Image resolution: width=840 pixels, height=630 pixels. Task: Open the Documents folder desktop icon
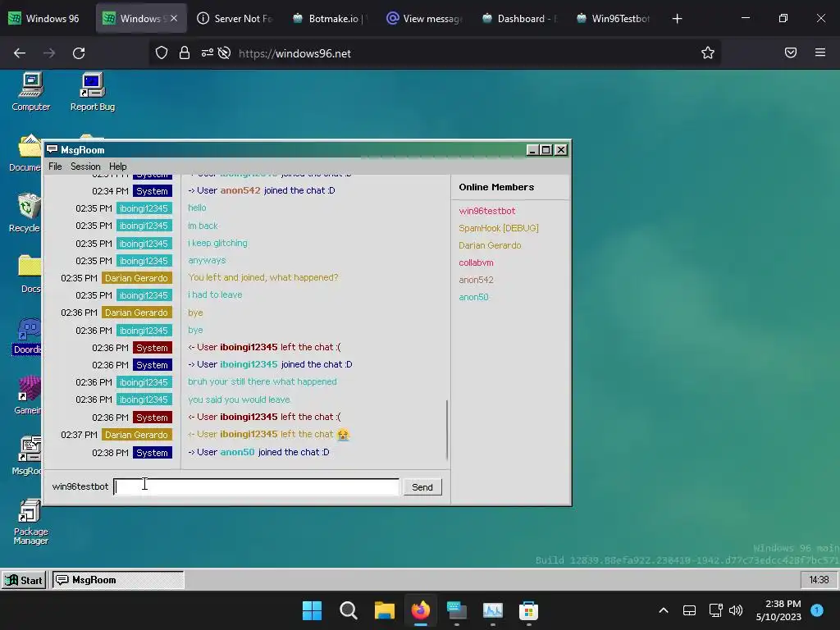click(x=25, y=153)
